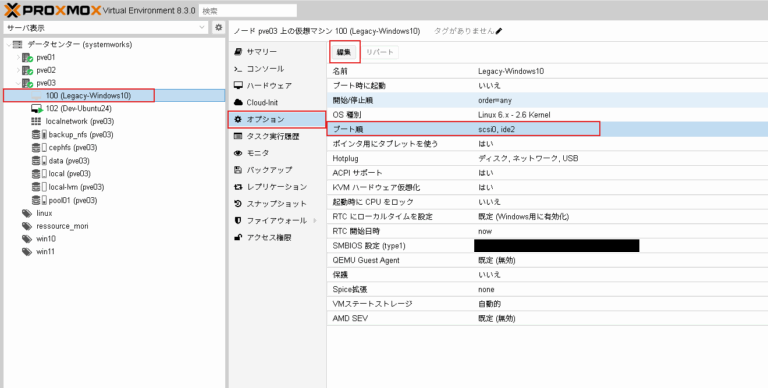Click the 検索 search field
768x388 pixels.
(248, 10)
